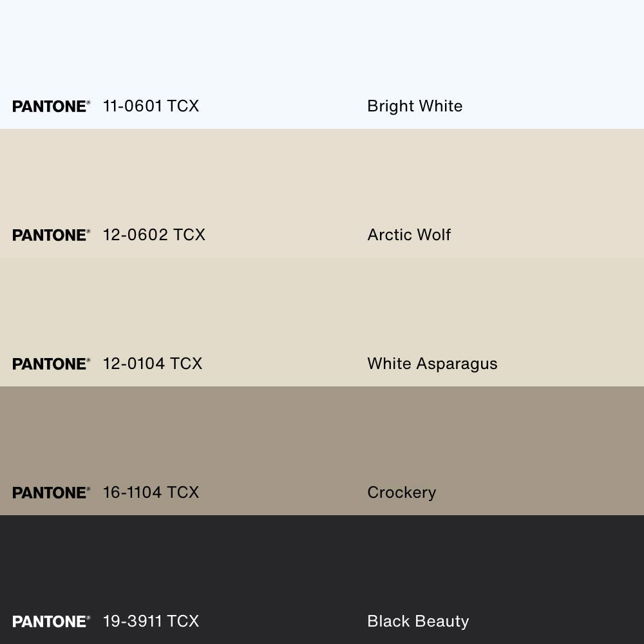Click the Pantone logo in Crockery row
Screen dimensions: 644x644
(51, 493)
